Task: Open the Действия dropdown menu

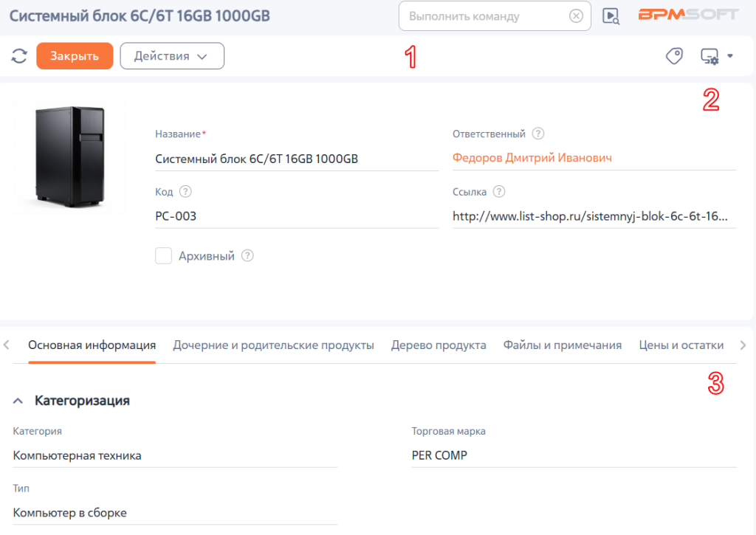Action: pos(172,56)
